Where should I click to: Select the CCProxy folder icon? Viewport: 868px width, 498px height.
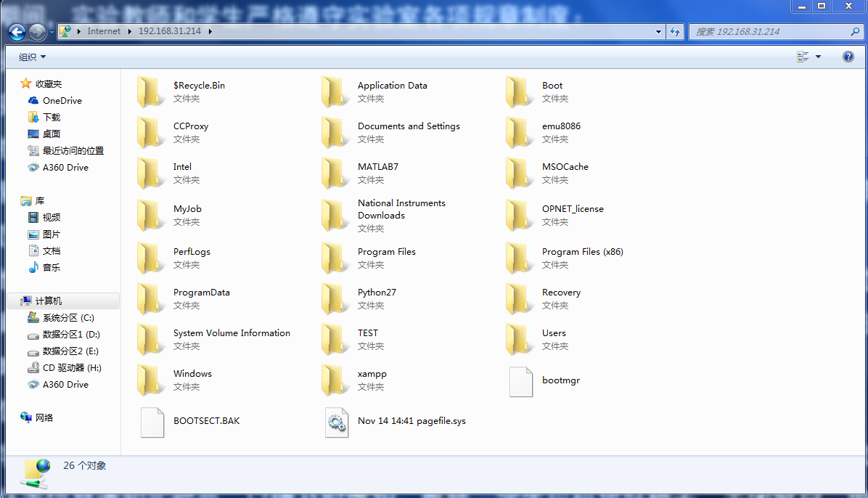[150, 132]
